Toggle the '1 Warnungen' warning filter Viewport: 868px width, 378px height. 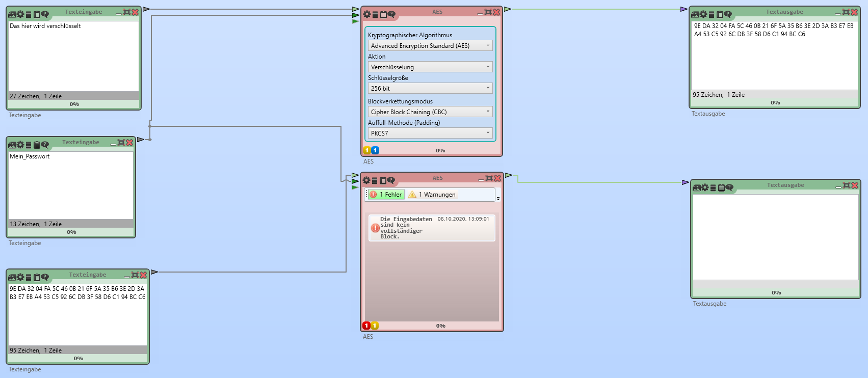click(x=432, y=195)
